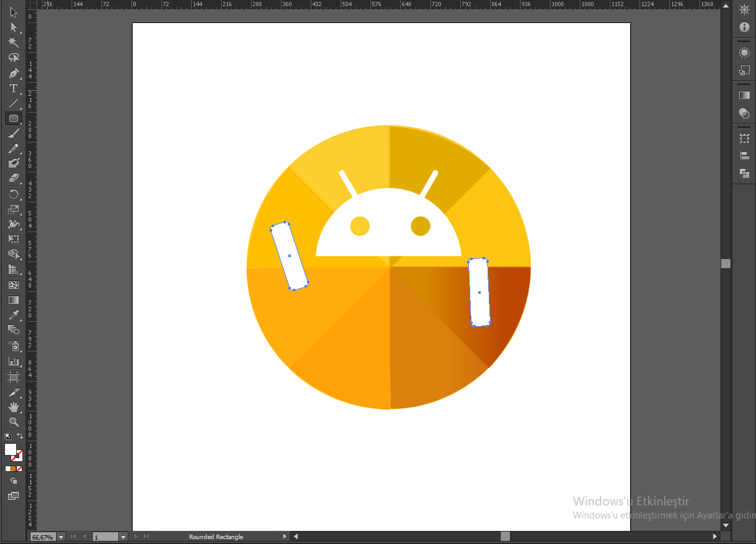Image resolution: width=756 pixels, height=544 pixels.
Task: Select the Paintbrush tool
Action: pyautogui.click(x=13, y=133)
